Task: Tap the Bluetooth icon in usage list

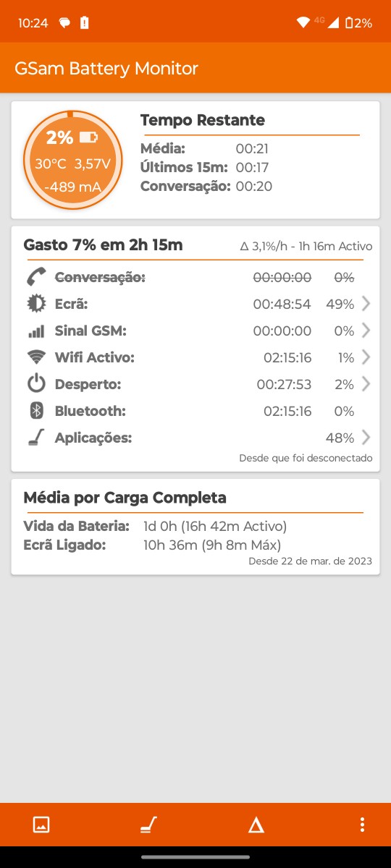Action: 36,411
